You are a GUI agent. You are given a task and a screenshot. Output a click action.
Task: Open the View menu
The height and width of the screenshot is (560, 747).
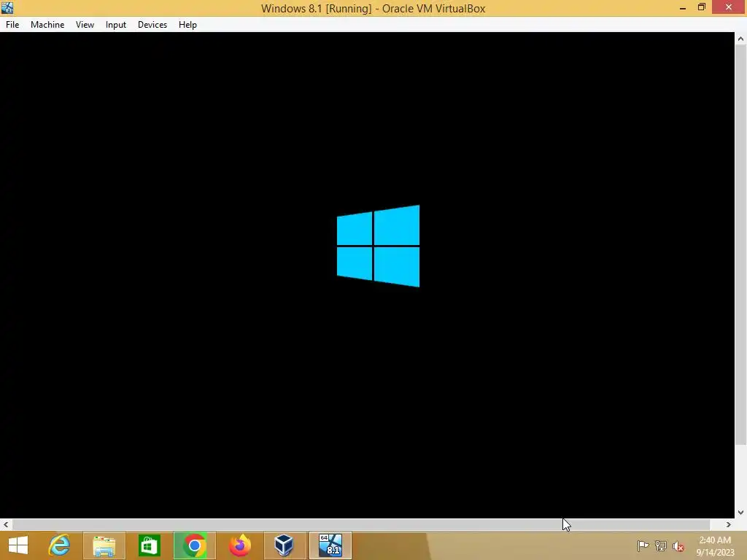coord(85,25)
